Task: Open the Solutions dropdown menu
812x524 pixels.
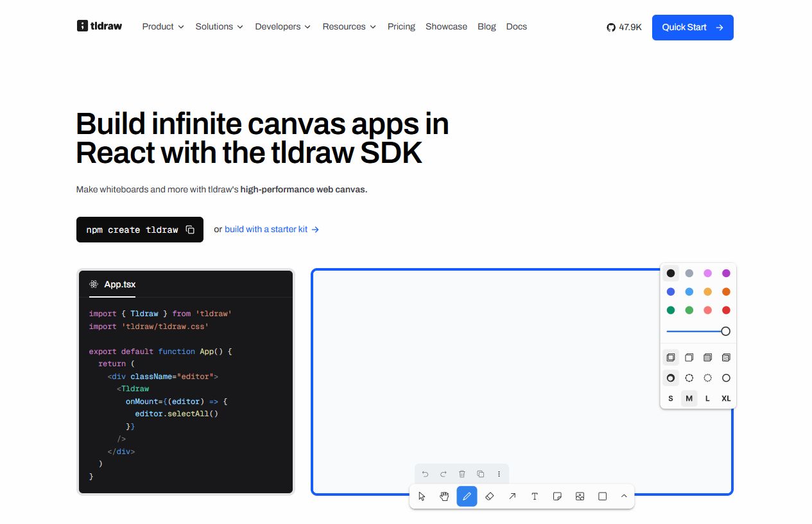Action: pyautogui.click(x=220, y=26)
